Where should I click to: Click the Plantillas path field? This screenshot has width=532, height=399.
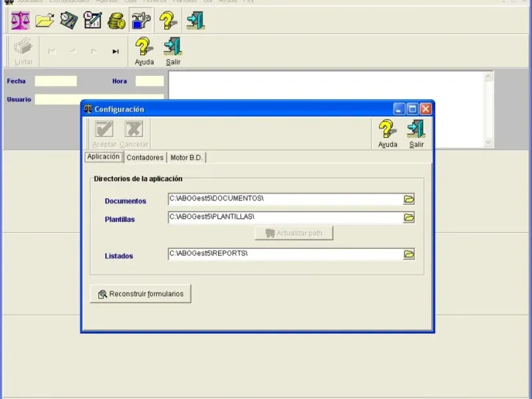285,217
